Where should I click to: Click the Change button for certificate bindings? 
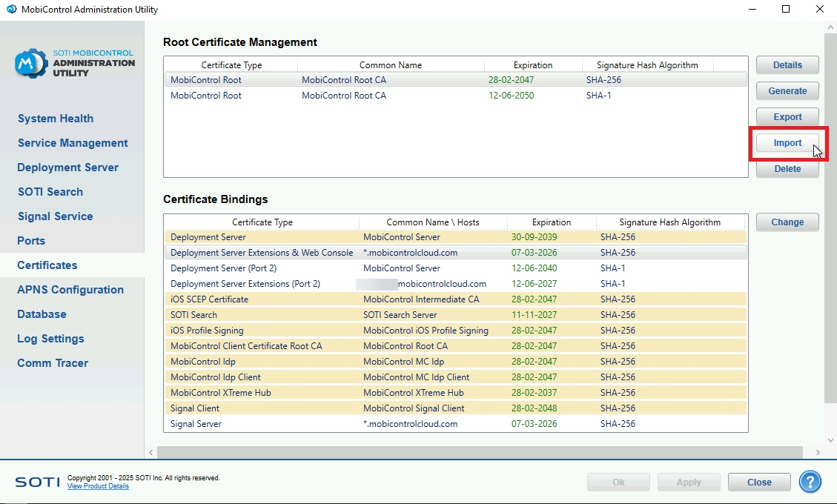click(x=787, y=222)
